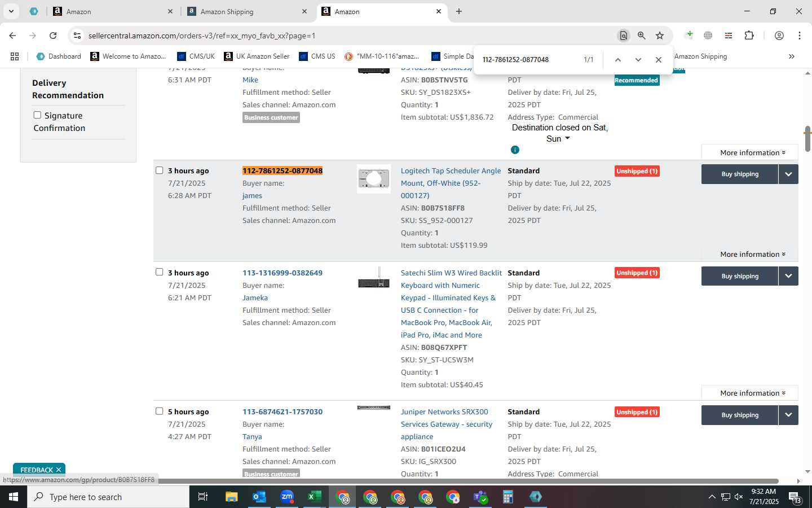Show more bookmarks with the double chevron

[792, 56]
